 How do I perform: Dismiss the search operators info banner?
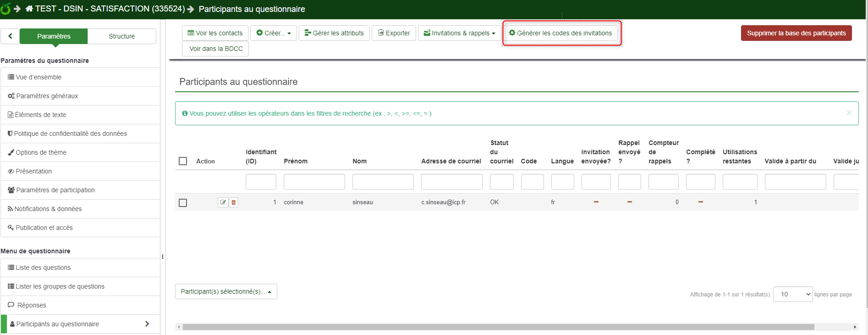coord(849,113)
